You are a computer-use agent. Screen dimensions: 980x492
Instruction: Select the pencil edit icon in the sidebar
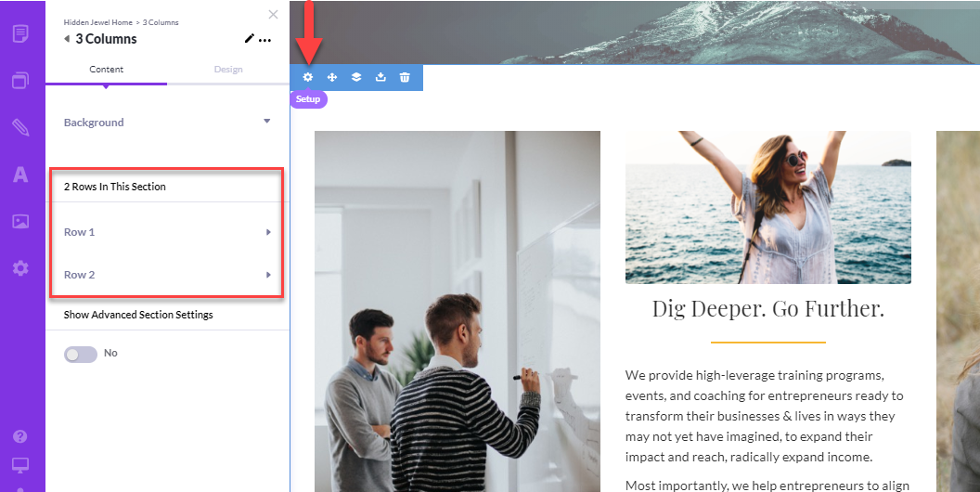20,127
